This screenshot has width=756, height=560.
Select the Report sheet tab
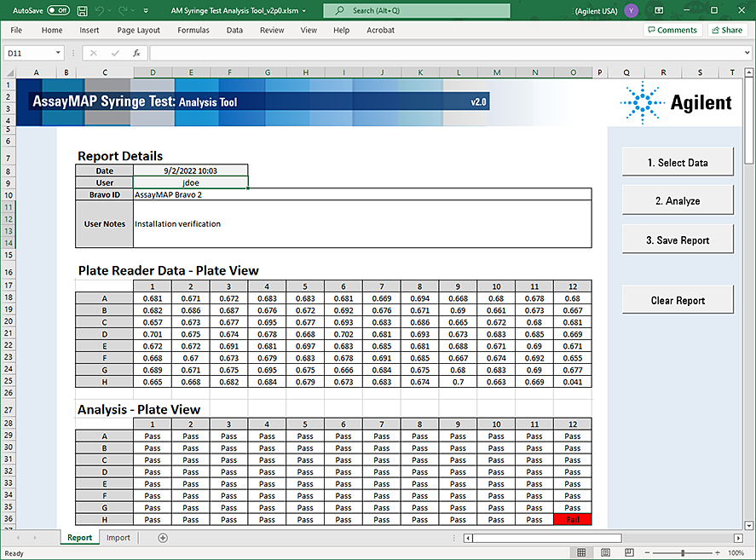pyautogui.click(x=79, y=538)
